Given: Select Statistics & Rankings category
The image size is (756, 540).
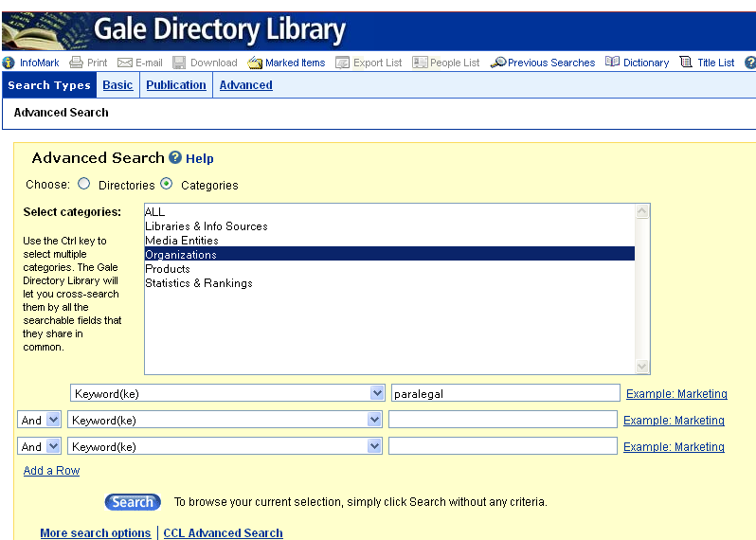Looking at the screenshot, I should [389, 283].
